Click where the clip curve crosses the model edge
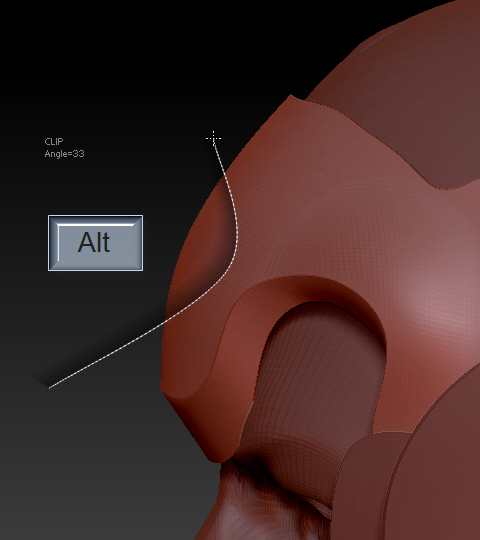Viewport: 480px width, 540px height. click(165, 321)
